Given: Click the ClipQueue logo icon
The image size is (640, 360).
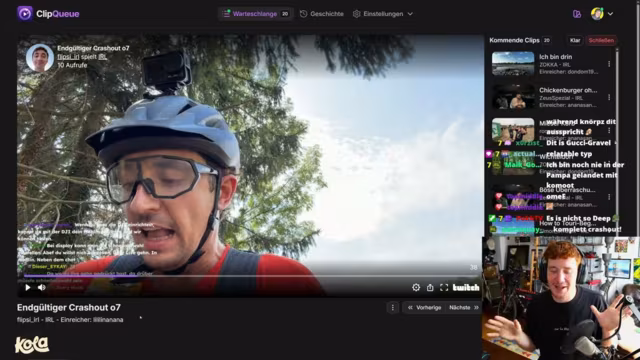Looking at the screenshot, I should coord(25,13).
